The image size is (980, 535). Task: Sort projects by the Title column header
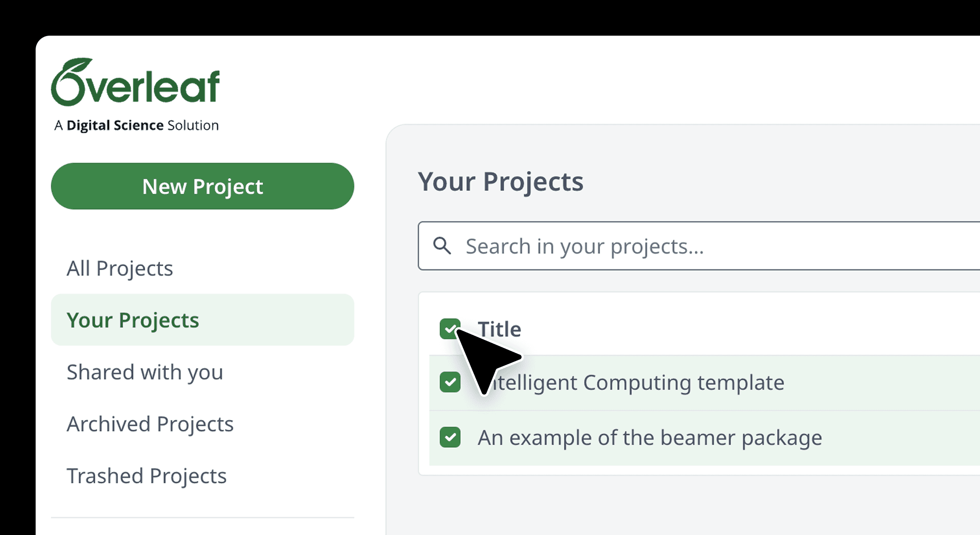click(x=499, y=329)
